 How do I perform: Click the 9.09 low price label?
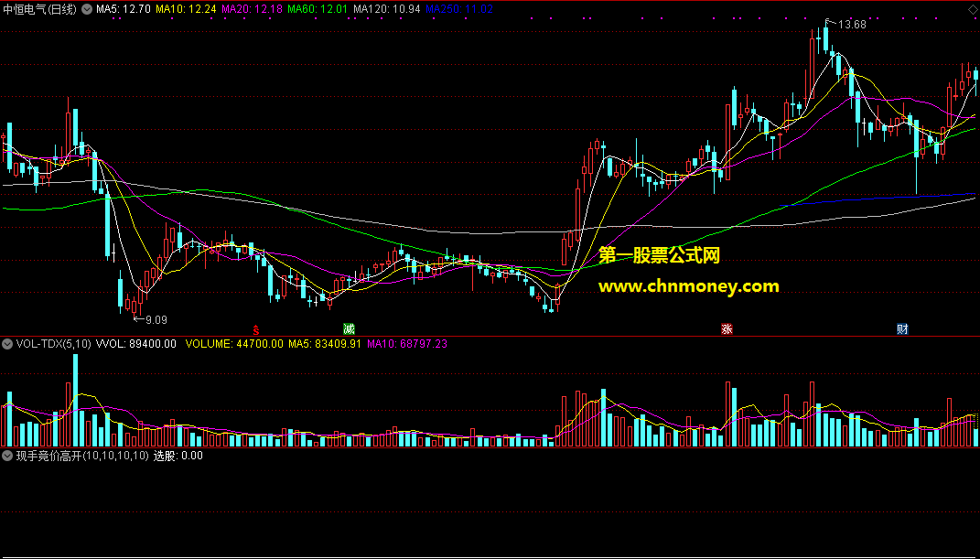(156, 320)
